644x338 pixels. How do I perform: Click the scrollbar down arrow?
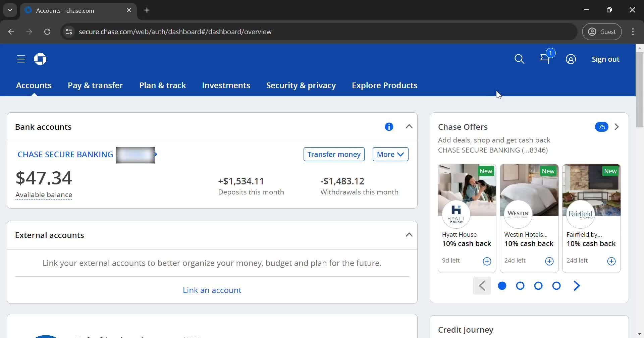(640, 334)
